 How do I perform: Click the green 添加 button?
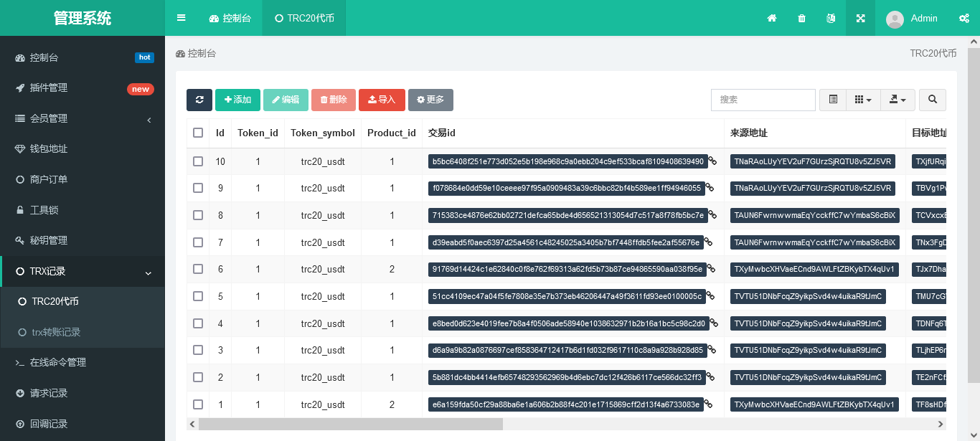click(x=237, y=100)
